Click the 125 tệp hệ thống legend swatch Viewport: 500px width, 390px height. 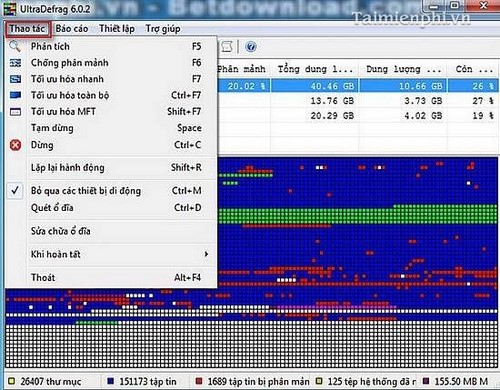pyautogui.click(x=319, y=381)
